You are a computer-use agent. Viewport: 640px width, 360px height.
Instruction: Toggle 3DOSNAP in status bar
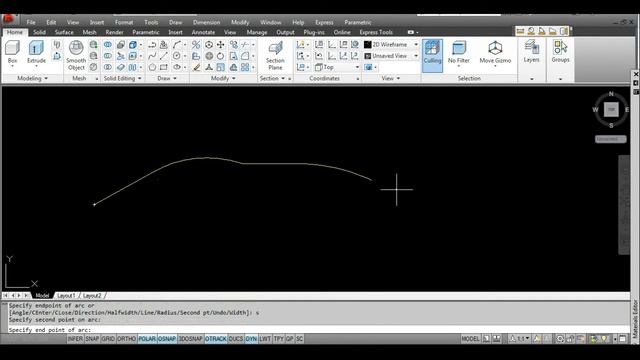click(x=191, y=339)
